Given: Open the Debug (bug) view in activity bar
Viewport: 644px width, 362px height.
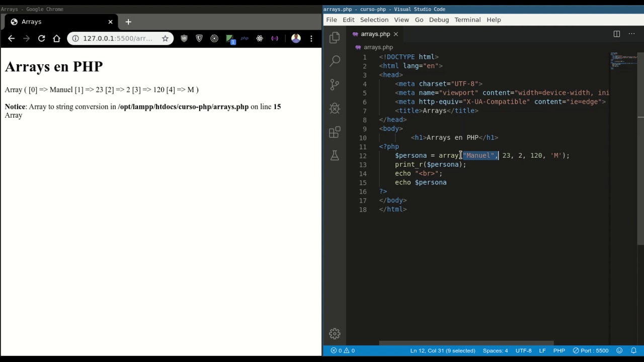Looking at the screenshot, I should 335,108.
